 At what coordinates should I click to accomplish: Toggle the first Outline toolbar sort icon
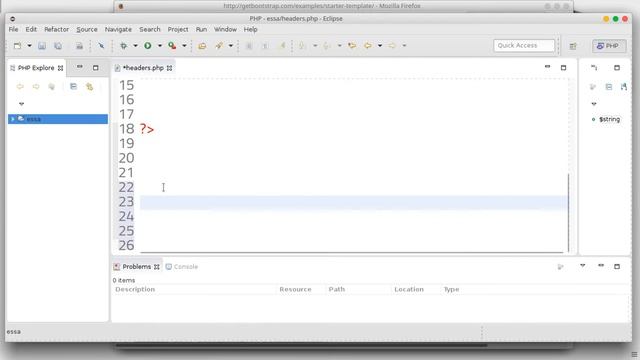pyautogui.click(x=593, y=87)
